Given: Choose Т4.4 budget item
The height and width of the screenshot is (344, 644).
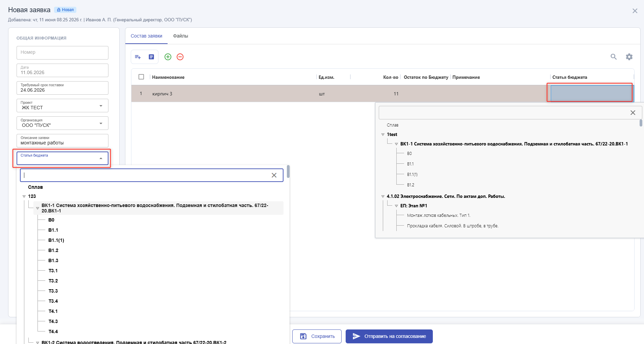Looking at the screenshot, I should [x=53, y=331].
